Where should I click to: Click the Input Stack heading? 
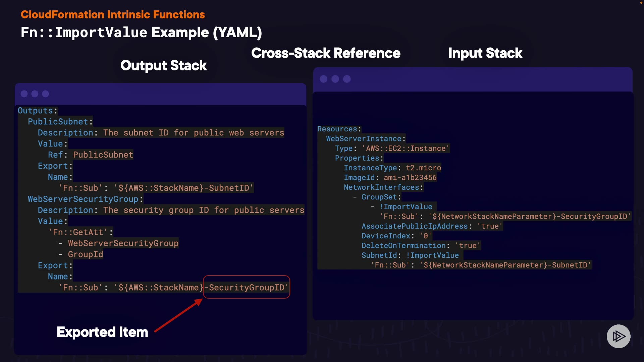[x=485, y=53]
